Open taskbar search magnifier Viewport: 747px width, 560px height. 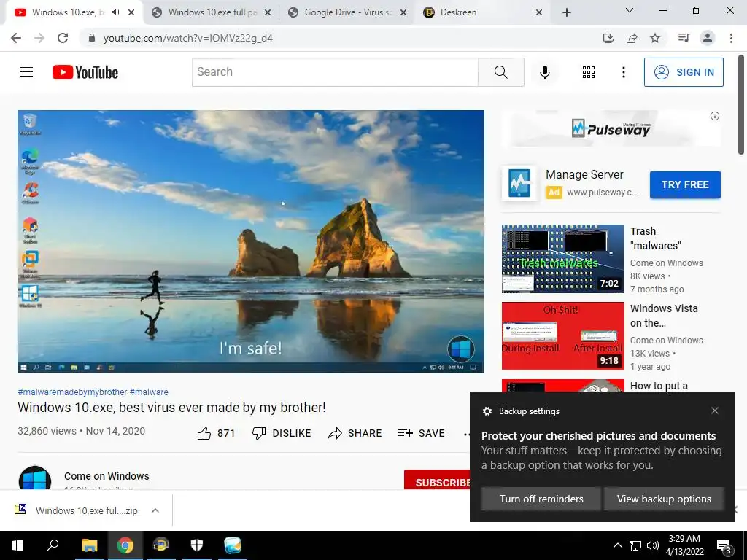53,545
